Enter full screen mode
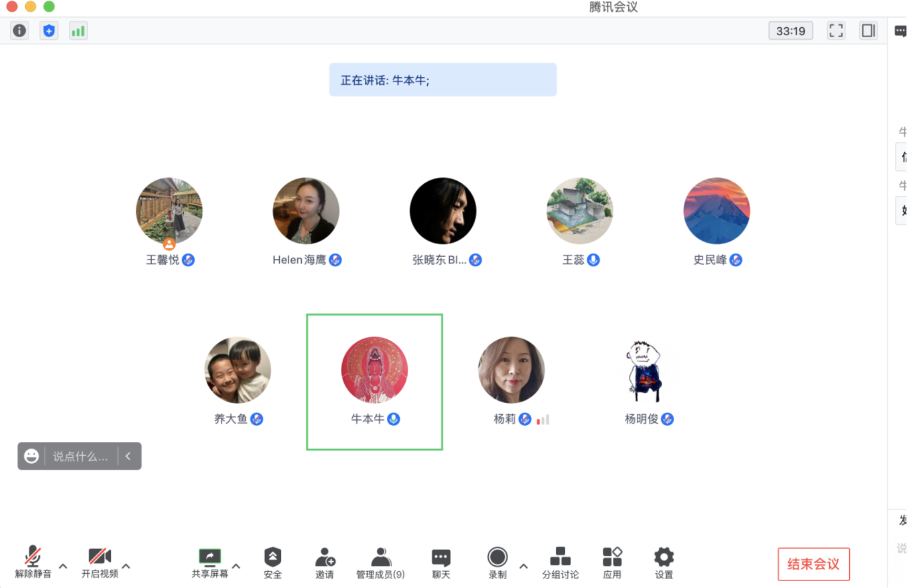Screen dimensions: 907x588 836,31
